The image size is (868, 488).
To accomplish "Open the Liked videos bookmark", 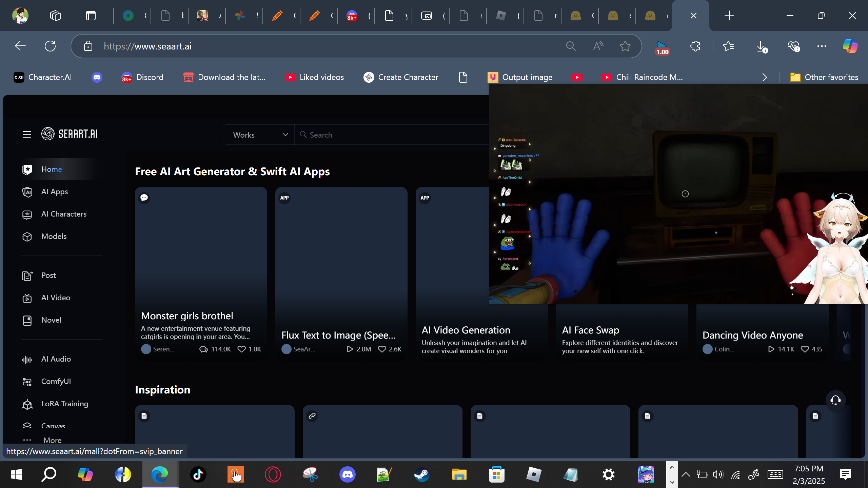I will 314,77.
